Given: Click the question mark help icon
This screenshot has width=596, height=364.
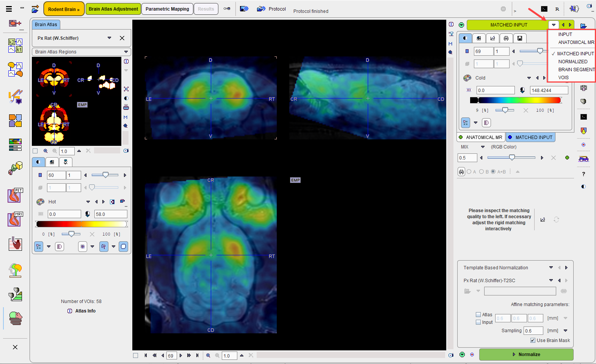Looking at the screenshot, I should click(x=583, y=174).
